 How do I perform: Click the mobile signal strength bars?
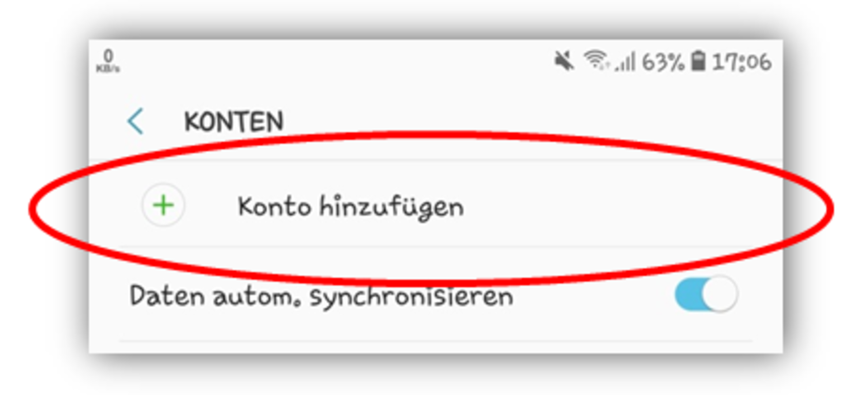(x=625, y=62)
